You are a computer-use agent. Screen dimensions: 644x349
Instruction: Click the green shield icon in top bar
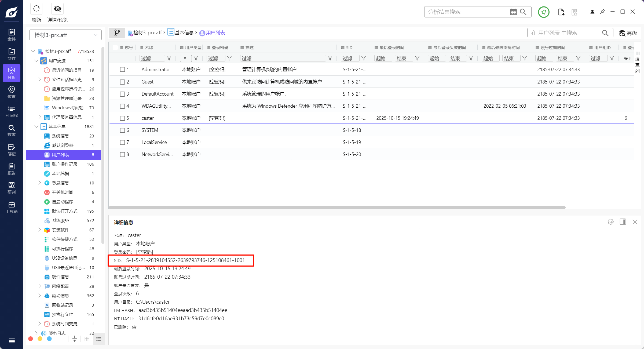(544, 12)
